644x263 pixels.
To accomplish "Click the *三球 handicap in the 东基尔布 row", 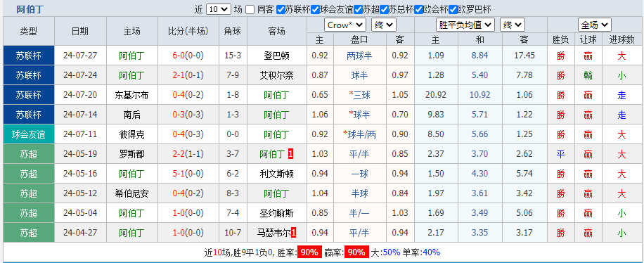I will coord(360,95).
